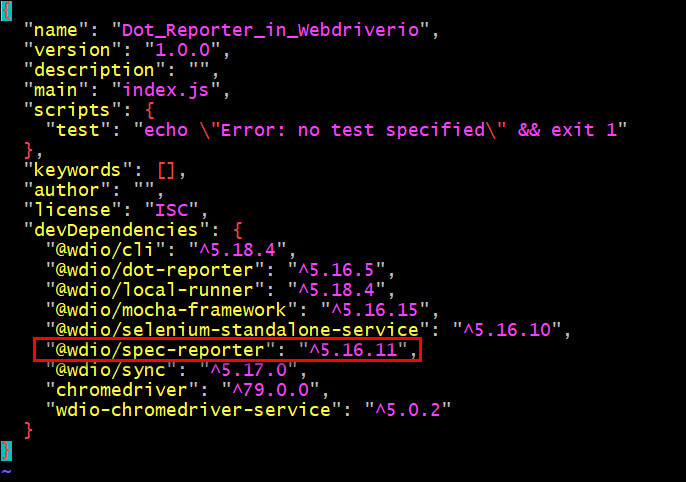This screenshot has height=482, width=686.
Task: Click the @wdio/selenium-standalone-service dependency name
Action: tap(238, 330)
